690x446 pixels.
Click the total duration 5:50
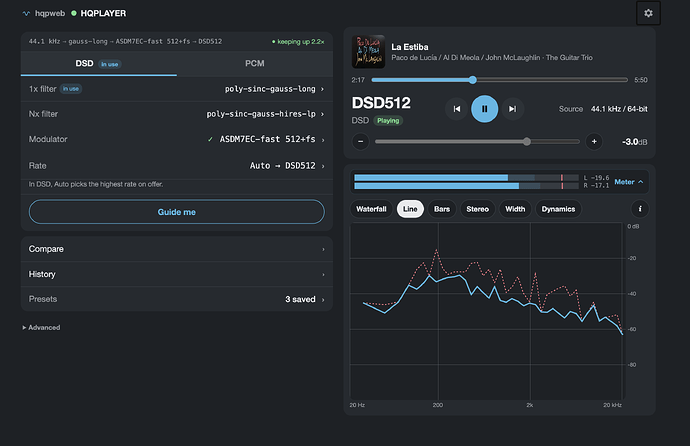(x=641, y=80)
